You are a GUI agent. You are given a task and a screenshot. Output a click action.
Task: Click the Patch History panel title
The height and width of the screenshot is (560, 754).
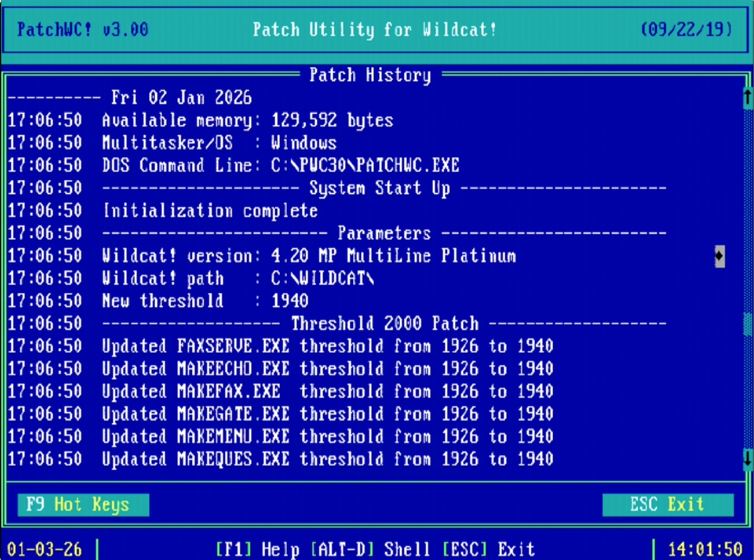(370, 75)
